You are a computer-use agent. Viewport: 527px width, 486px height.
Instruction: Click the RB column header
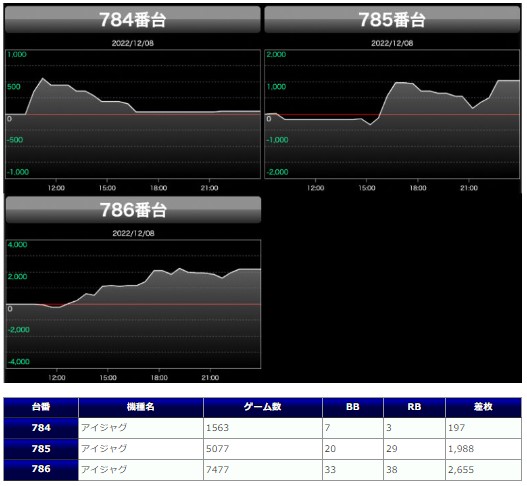coord(414,407)
